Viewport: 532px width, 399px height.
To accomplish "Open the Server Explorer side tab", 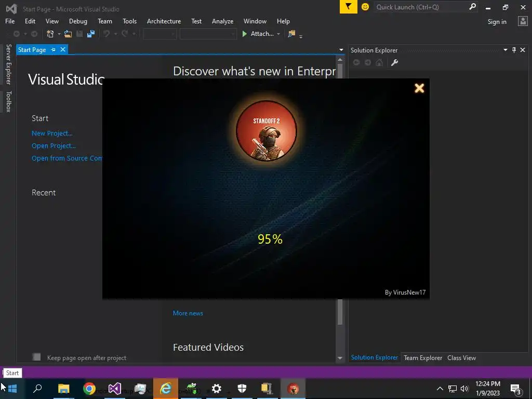I will (8, 64).
